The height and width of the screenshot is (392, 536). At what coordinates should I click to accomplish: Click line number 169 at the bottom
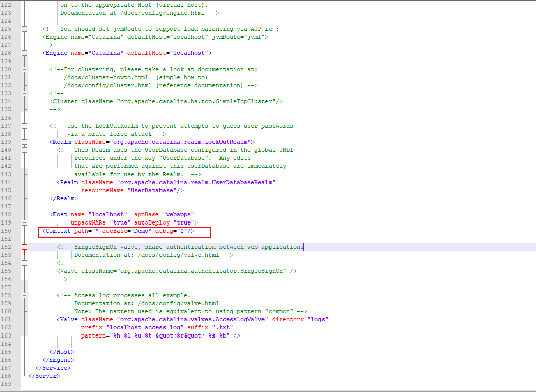point(7,384)
